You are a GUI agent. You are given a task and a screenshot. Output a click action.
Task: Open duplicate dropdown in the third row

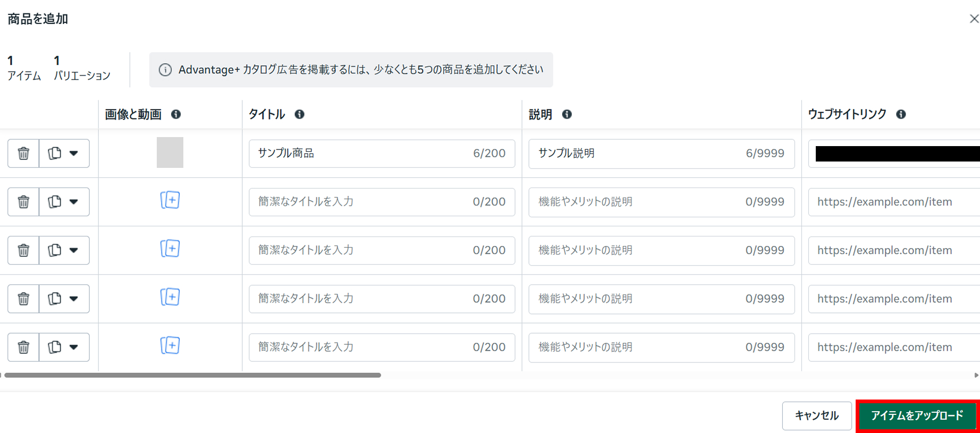click(74, 250)
